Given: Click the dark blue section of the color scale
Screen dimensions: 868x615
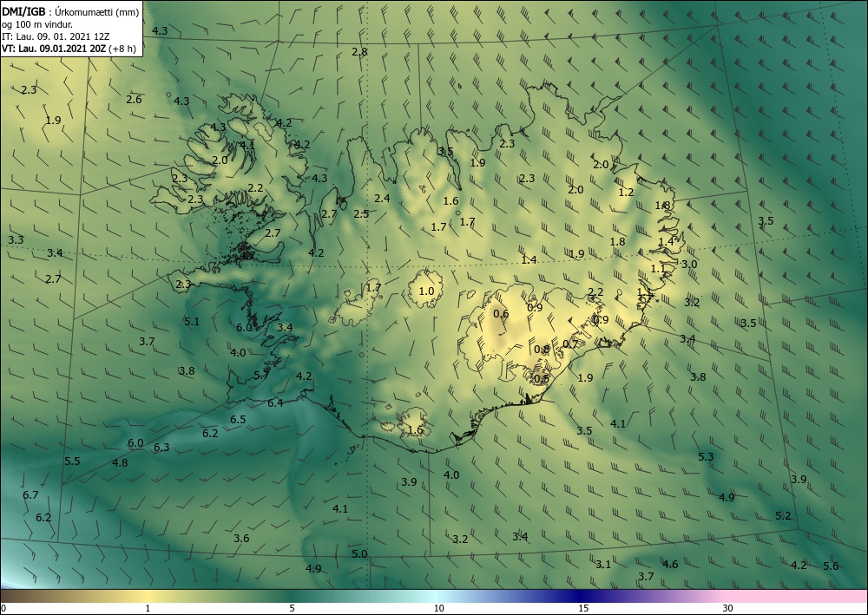Looking at the screenshot, I should coord(582,596).
